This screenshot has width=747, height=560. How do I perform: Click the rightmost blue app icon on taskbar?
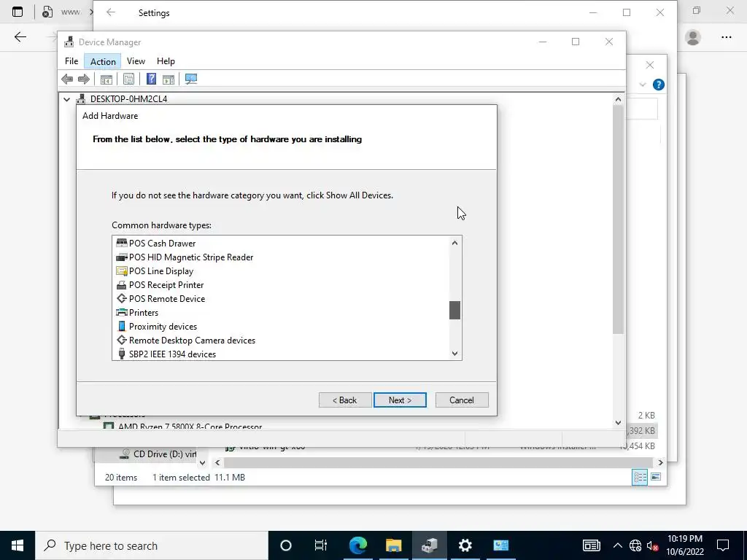pyautogui.click(x=500, y=545)
